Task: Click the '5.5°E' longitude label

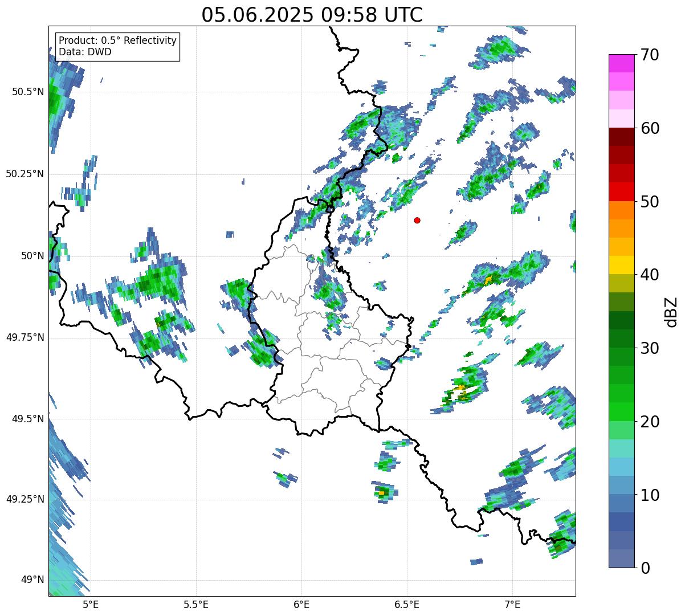Action: point(196,604)
